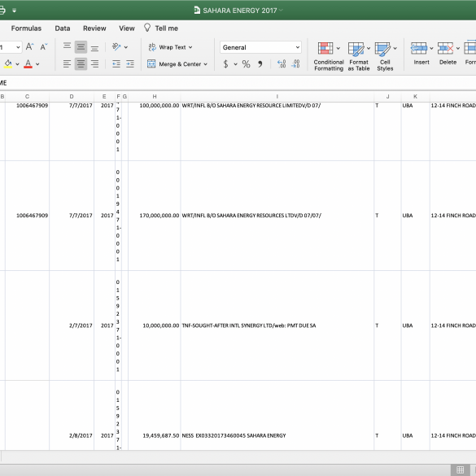Select the cell showing 170,000,000.00

[x=155, y=216]
